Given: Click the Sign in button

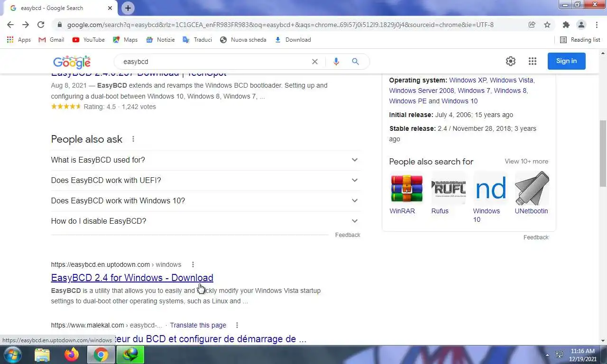Looking at the screenshot, I should [x=567, y=61].
